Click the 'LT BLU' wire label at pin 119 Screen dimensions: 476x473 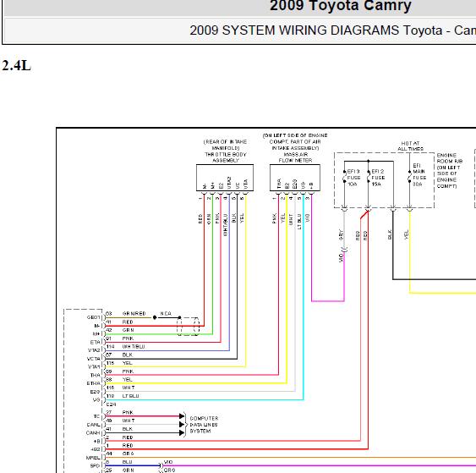[130, 396]
